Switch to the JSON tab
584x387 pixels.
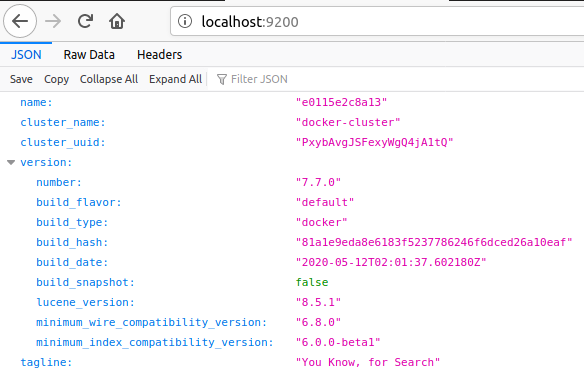point(26,55)
